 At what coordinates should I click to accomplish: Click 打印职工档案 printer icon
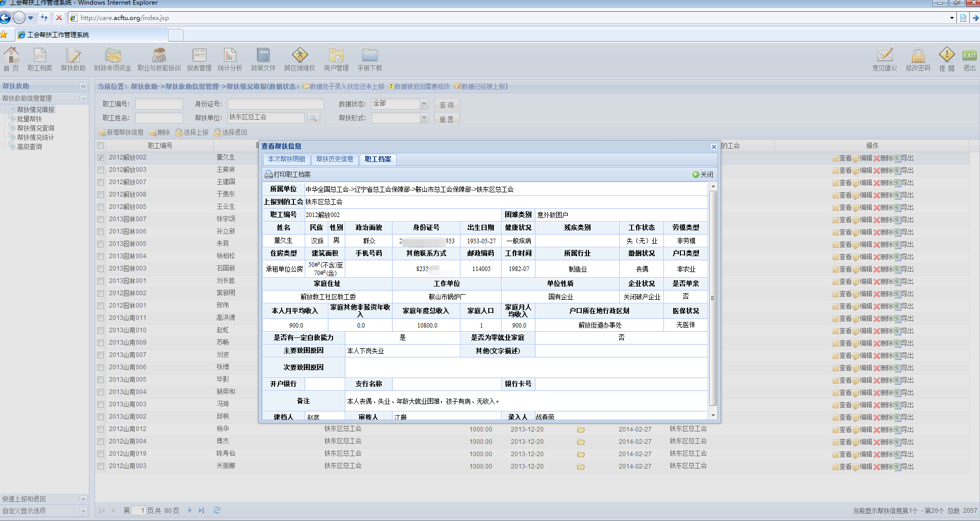click(x=269, y=174)
